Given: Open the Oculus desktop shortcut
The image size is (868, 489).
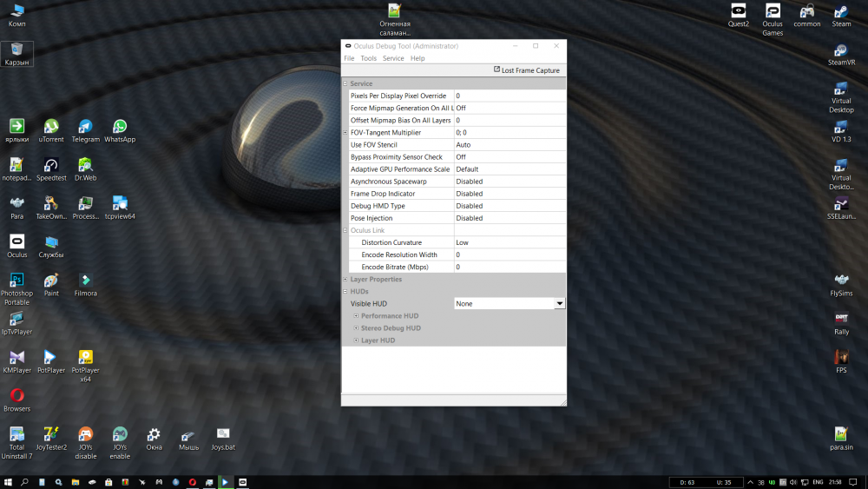Looking at the screenshot, I should click(x=16, y=242).
